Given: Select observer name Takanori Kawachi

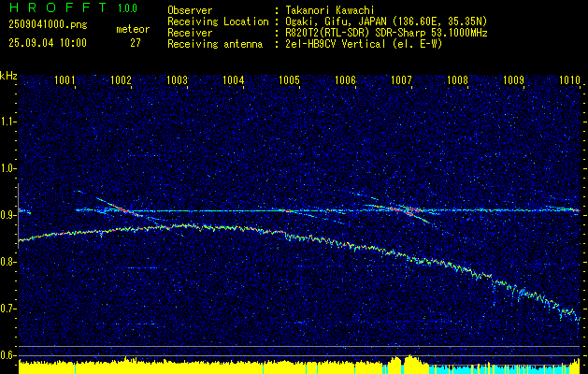Looking at the screenshot, I should tap(328, 10).
